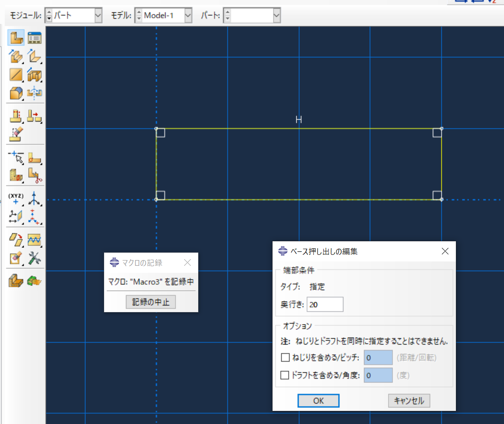Select the Partition scissors tool

35,176
